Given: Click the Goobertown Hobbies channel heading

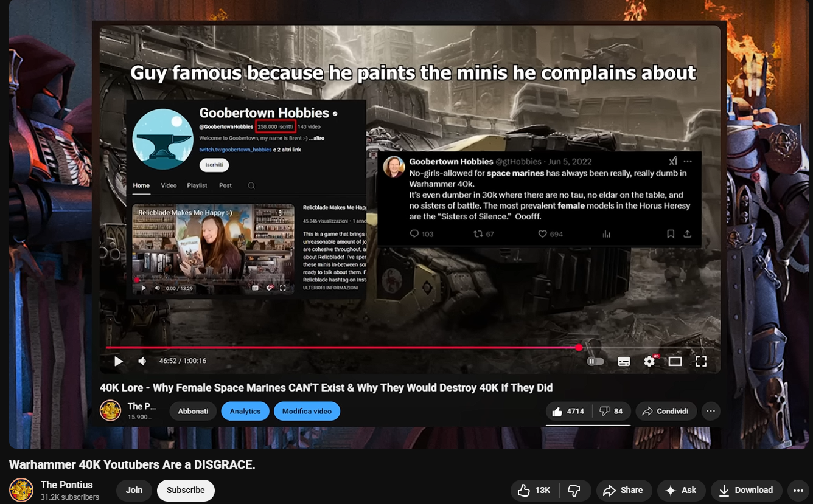Looking at the screenshot, I should pyautogui.click(x=264, y=113).
